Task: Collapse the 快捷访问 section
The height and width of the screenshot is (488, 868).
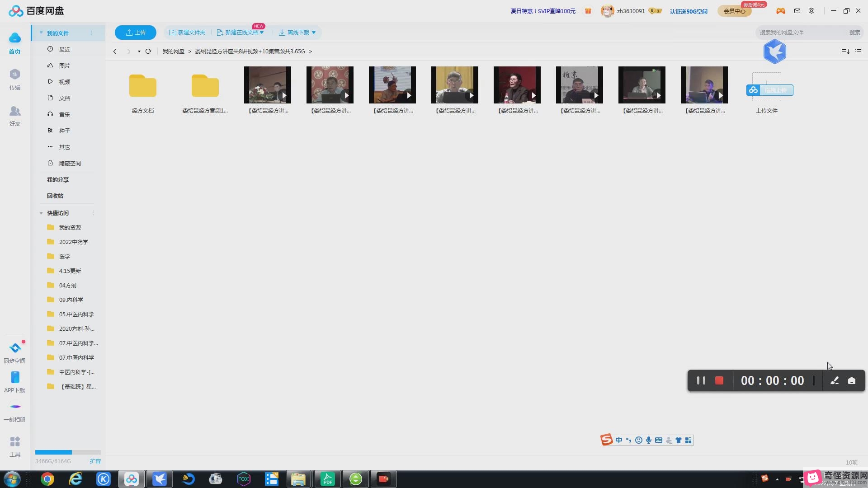Action: point(41,213)
